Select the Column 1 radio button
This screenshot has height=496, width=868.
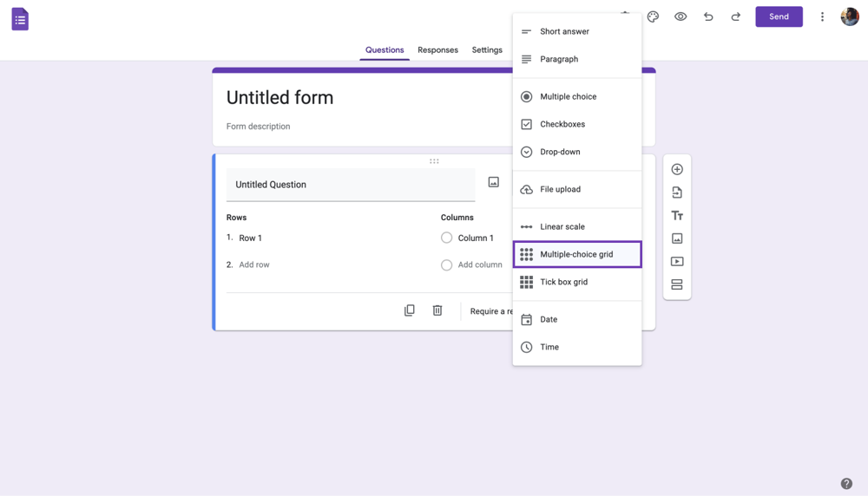click(x=446, y=238)
